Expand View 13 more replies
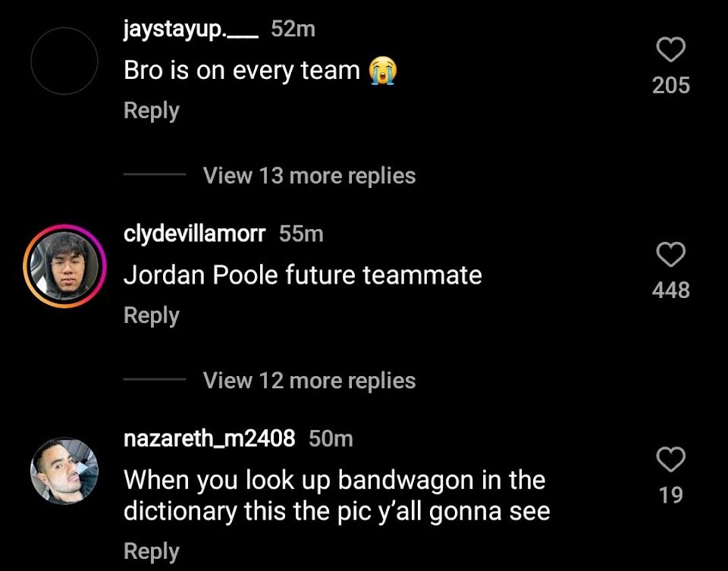 [309, 175]
